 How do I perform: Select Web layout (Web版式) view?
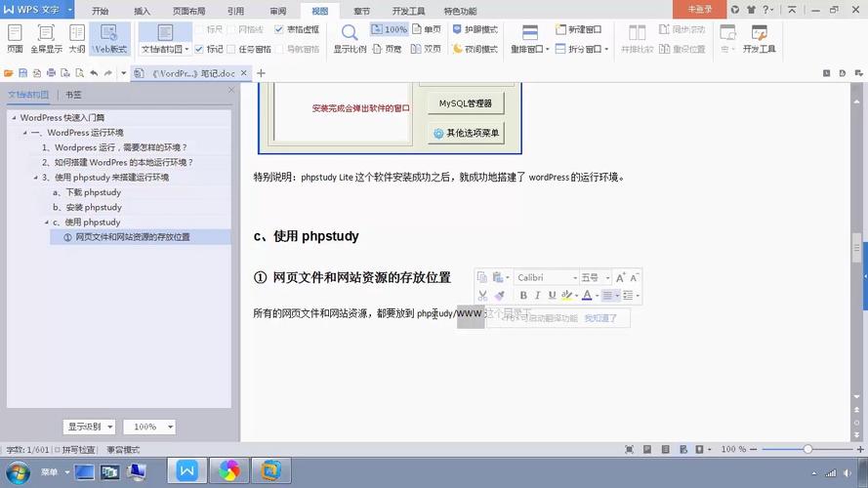click(109, 39)
